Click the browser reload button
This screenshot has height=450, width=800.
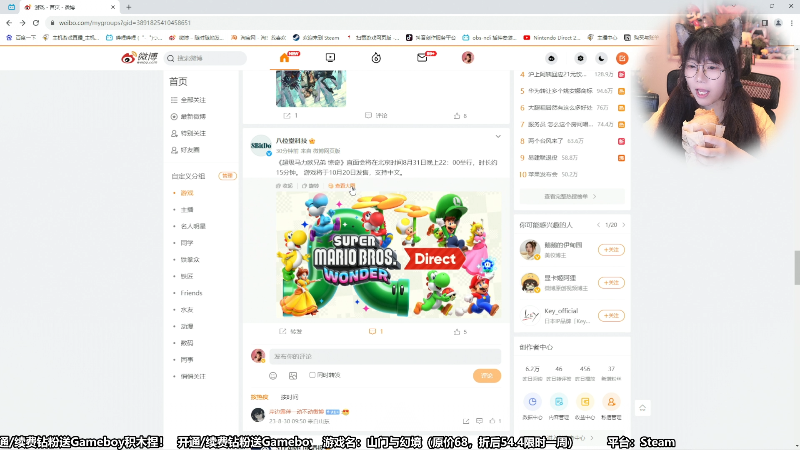[x=36, y=22]
